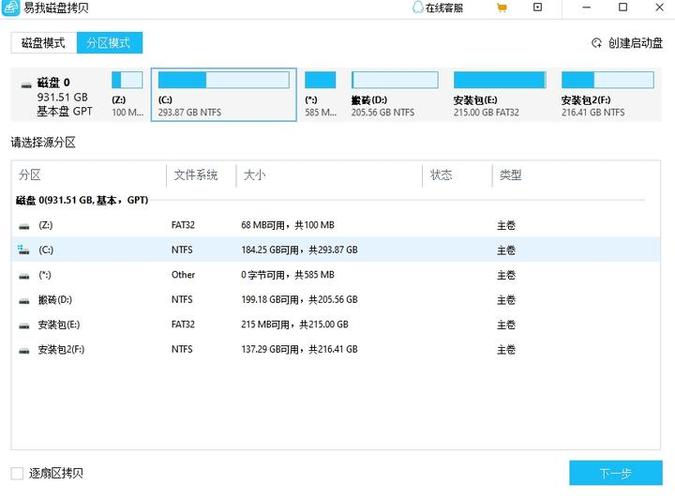Click the drive icon of (Z:) row

pos(24,226)
